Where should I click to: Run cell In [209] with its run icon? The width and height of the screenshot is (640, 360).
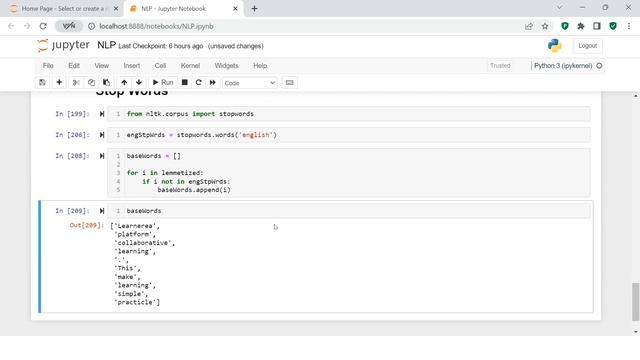(x=102, y=211)
